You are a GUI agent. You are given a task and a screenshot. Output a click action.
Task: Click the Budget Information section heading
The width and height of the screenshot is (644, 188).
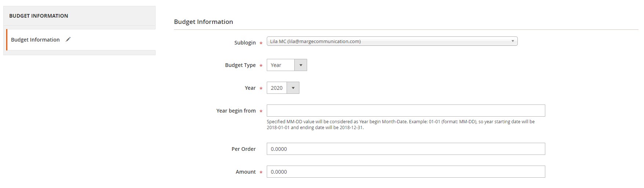click(x=203, y=22)
